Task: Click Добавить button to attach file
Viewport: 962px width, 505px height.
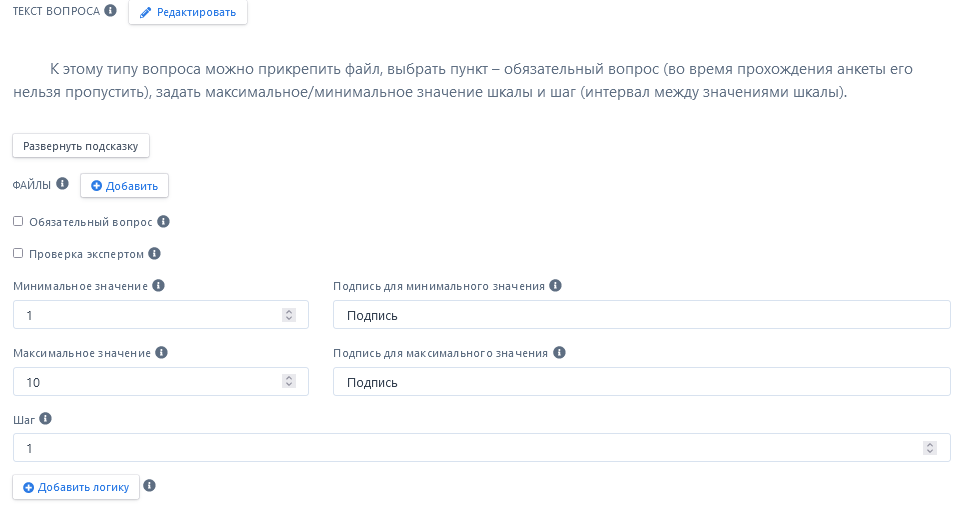Action: [x=124, y=186]
